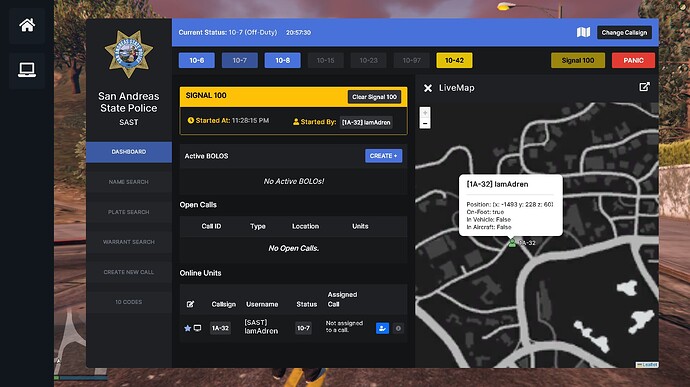Hit the red PANIC button
The height and width of the screenshot is (387, 690).
[x=633, y=60]
